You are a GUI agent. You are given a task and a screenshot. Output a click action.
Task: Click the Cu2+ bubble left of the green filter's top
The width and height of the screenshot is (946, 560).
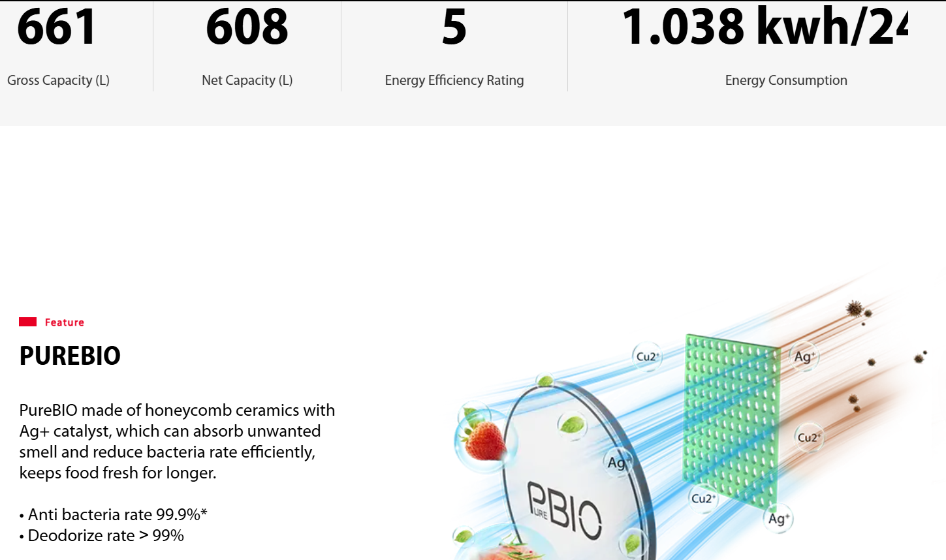647,356
